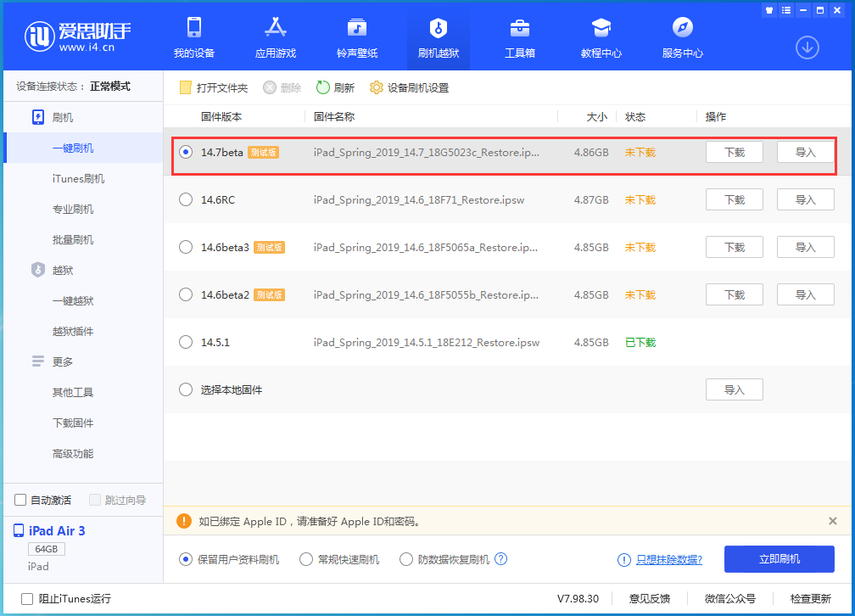
Task: Click the 刷新 refresh button
Action: [335, 88]
